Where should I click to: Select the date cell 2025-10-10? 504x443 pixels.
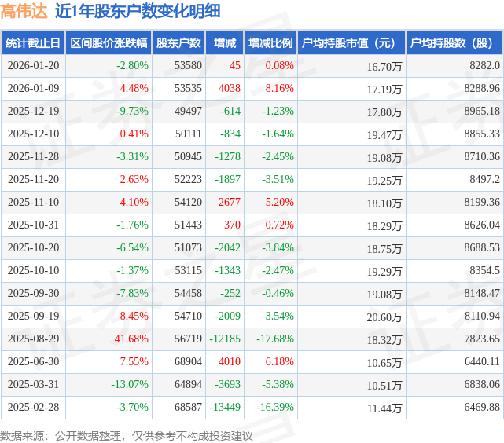pyautogui.click(x=34, y=271)
